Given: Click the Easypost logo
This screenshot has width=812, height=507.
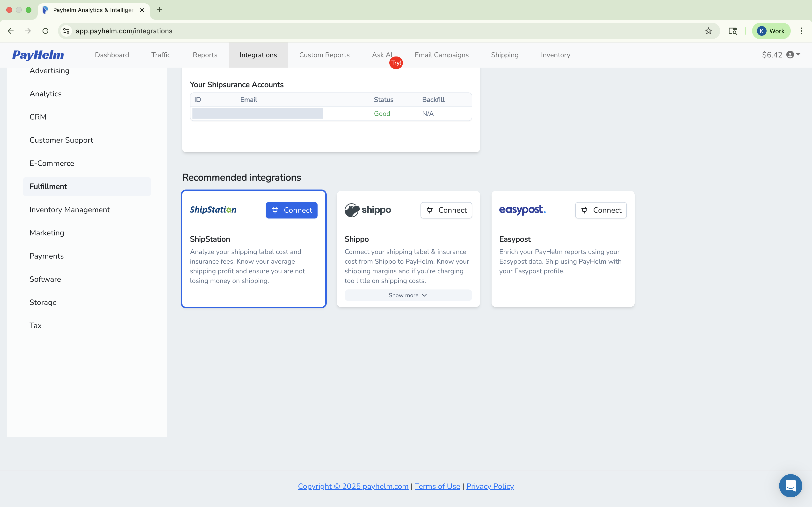Looking at the screenshot, I should (x=522, y=210).
